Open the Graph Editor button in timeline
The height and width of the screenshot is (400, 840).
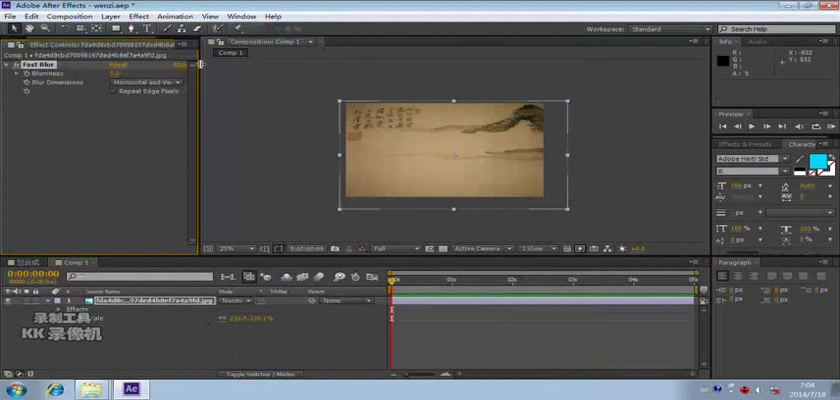tap(372, 277)
